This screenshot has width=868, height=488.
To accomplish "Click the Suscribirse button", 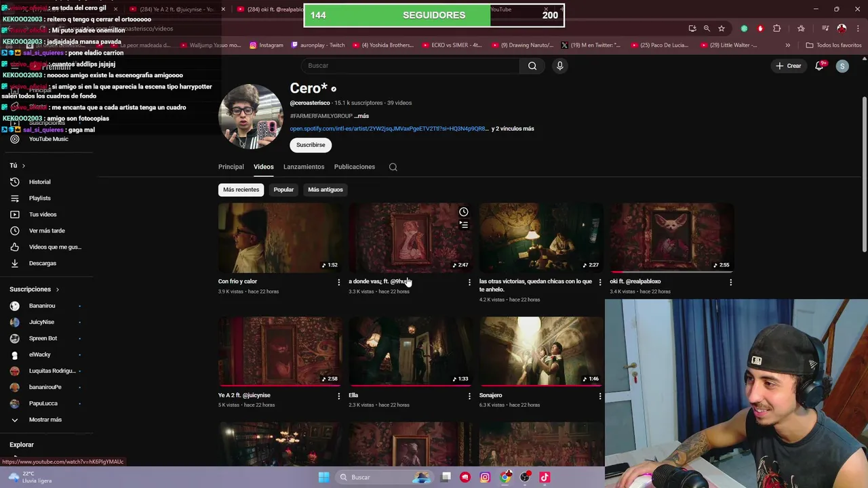I will tap(311, 145).
